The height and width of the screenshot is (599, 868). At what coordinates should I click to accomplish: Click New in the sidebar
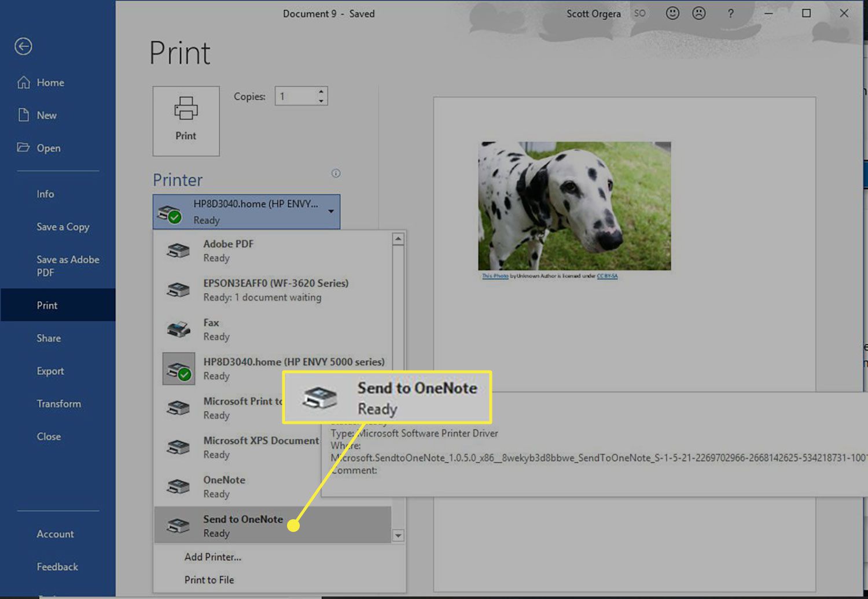pos(47,115)
